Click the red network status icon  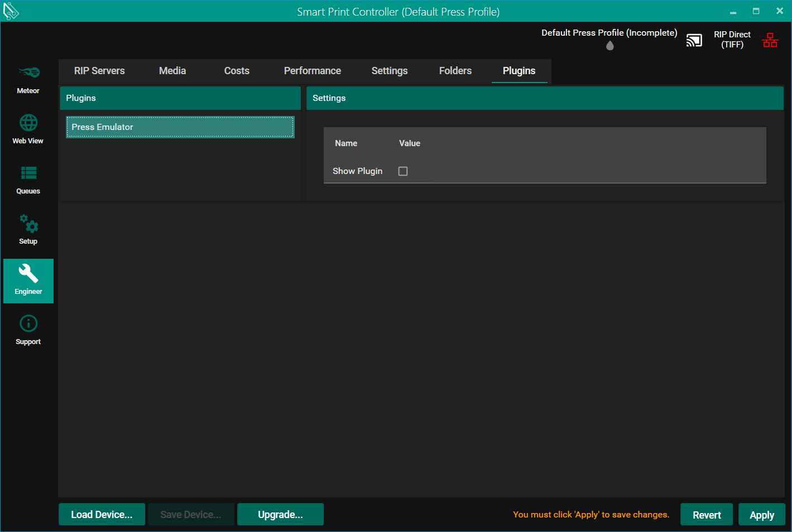[x=770, y=40]
